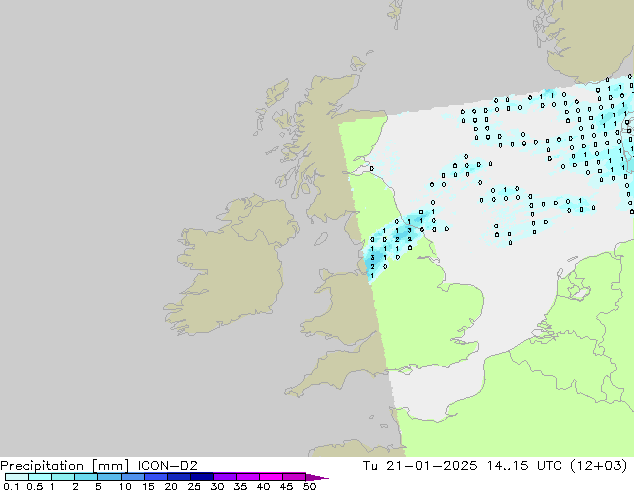Select the 5–10 mm legend swatch
The height and width of the screenshot is (490, 634).
pos(109,477)
